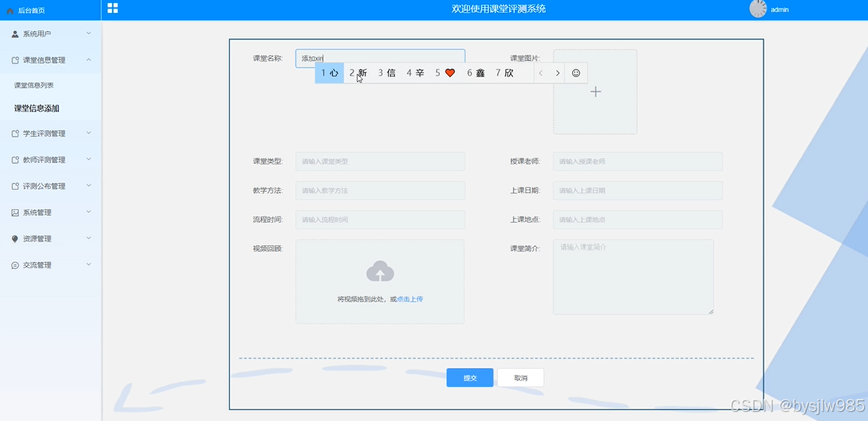The height and width of the screenshot is (421, 868).
Task: Open the 评测公布管理 menu label
Action: 44,186
